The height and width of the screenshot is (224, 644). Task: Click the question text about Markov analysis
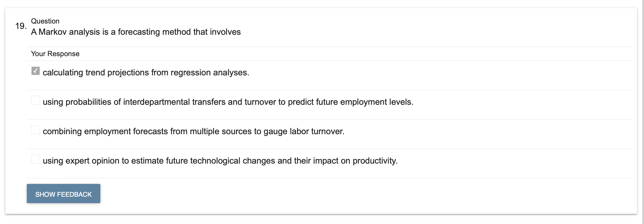[136, 32]
